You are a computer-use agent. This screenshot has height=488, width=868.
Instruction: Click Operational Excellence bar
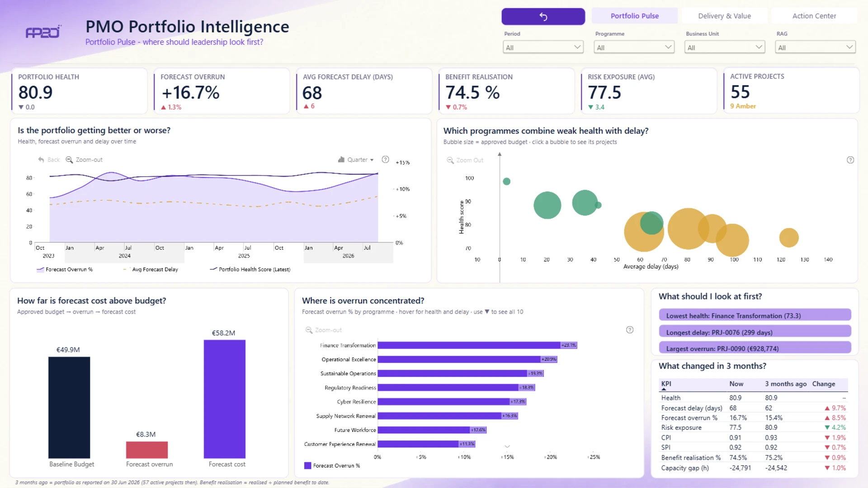click(x=467, y=359)
